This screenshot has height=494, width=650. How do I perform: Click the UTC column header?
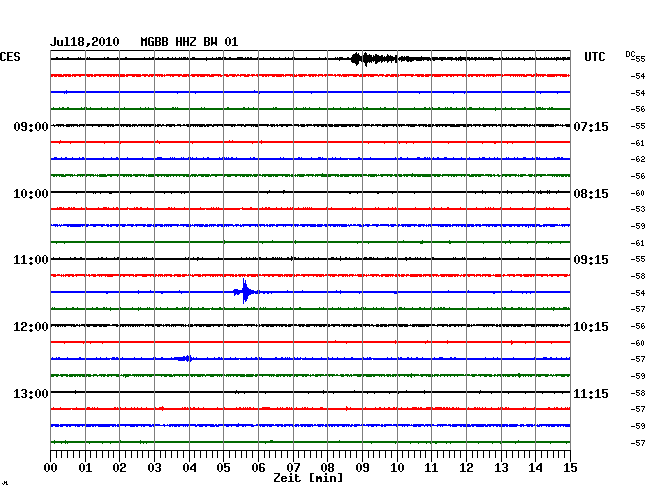[x=594, y=57]
